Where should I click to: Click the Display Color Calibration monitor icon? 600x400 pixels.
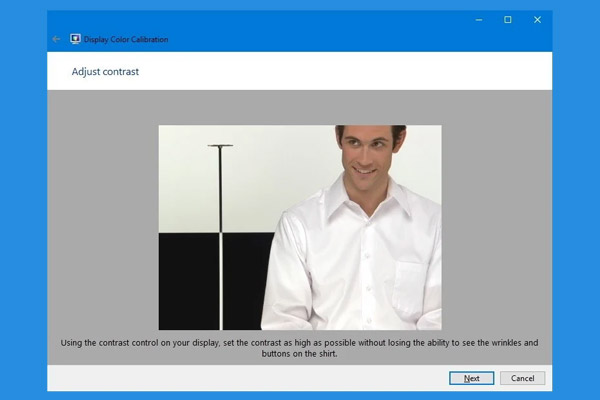click(75, 39)
